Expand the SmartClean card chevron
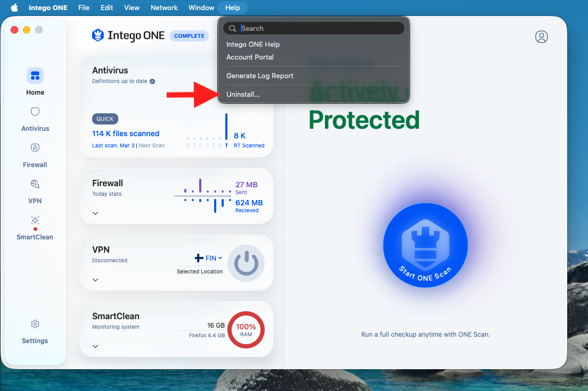588x391 pixels. click(x=95, y=346)
